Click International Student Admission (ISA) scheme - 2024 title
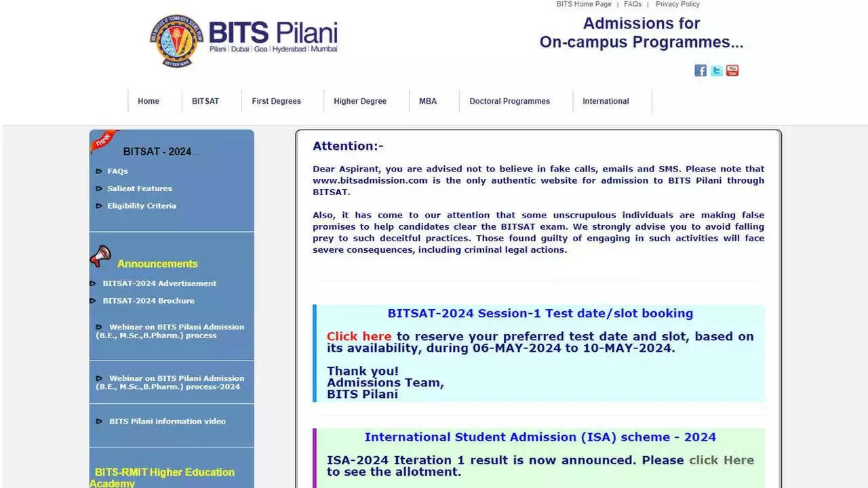The image size is (868, 488). tap(540, 437)
